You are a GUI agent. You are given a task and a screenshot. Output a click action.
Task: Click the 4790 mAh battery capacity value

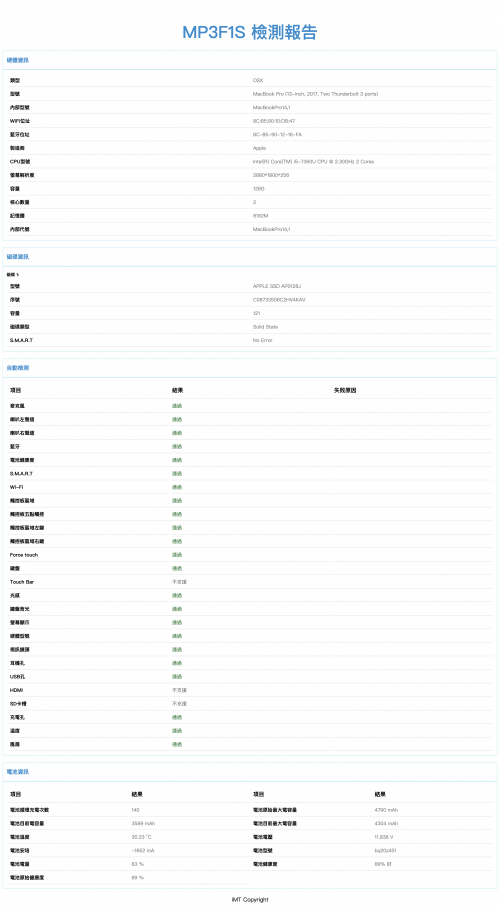[386, 810]
